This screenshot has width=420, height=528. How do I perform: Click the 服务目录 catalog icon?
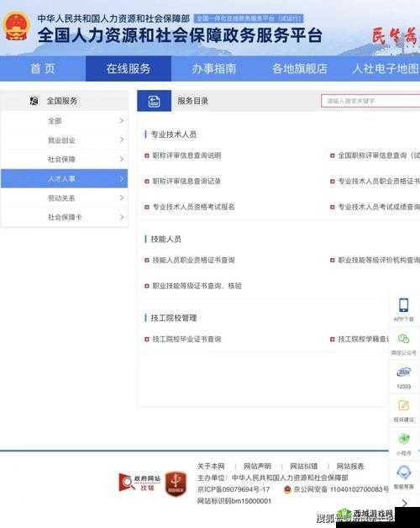(154, 101)
